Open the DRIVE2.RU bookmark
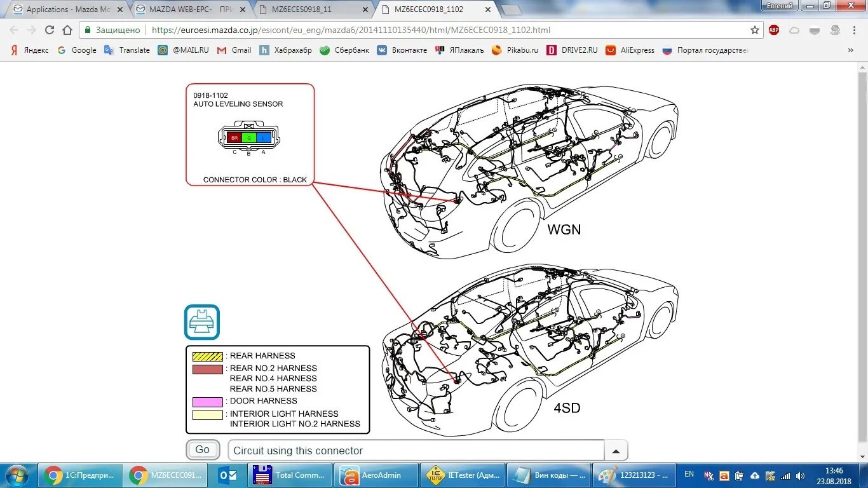Screen dimensions: 868x488 click(572, 50)
